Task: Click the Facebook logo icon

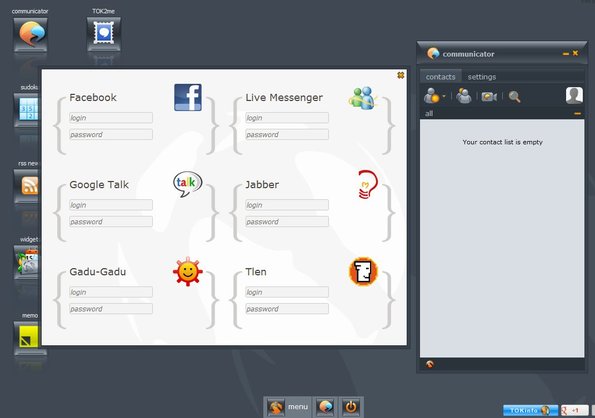Action: click(x=188, y=97)
